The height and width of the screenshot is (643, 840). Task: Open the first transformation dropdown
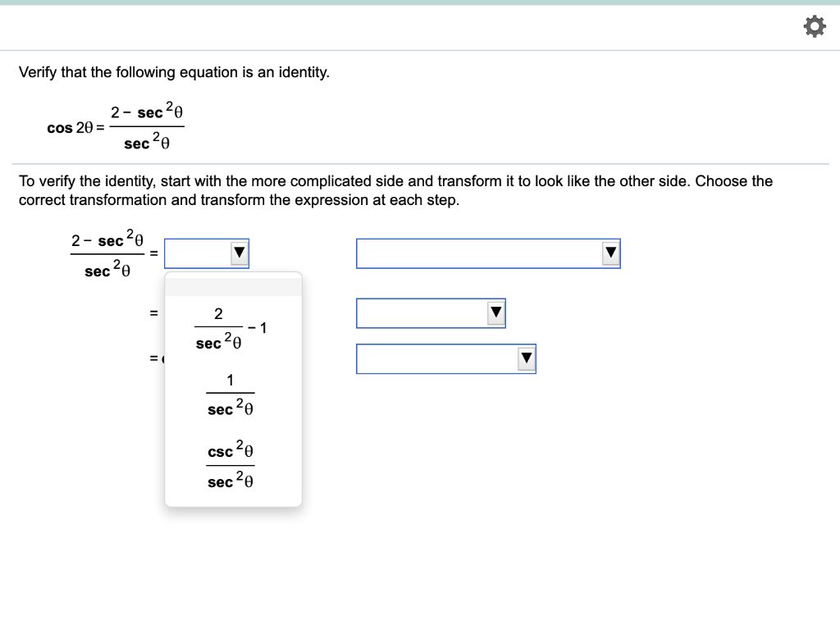pos(206,253)
